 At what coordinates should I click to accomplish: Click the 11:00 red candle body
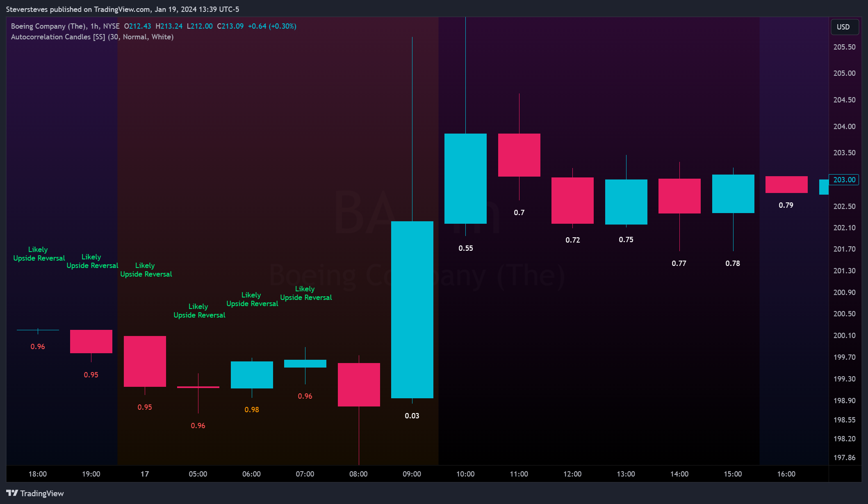(x=519, y=155)
